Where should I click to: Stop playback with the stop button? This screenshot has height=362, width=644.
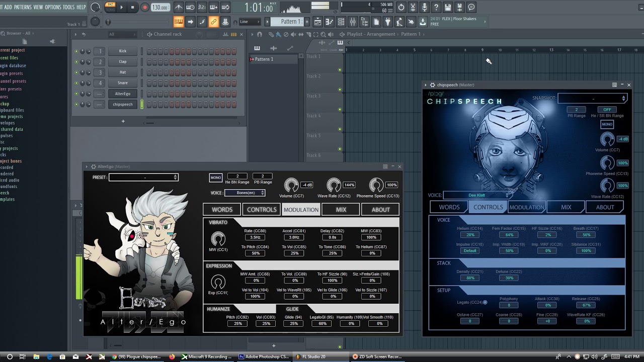tap(133, 7)
